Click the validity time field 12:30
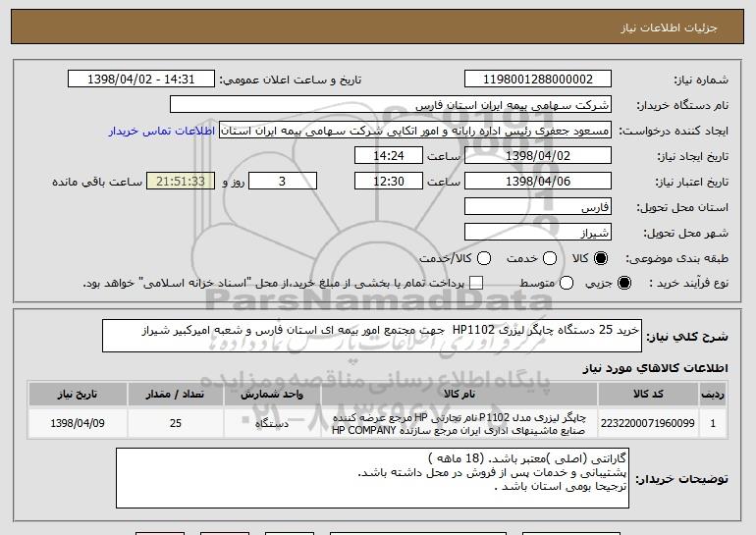 [x=389, y=182]
